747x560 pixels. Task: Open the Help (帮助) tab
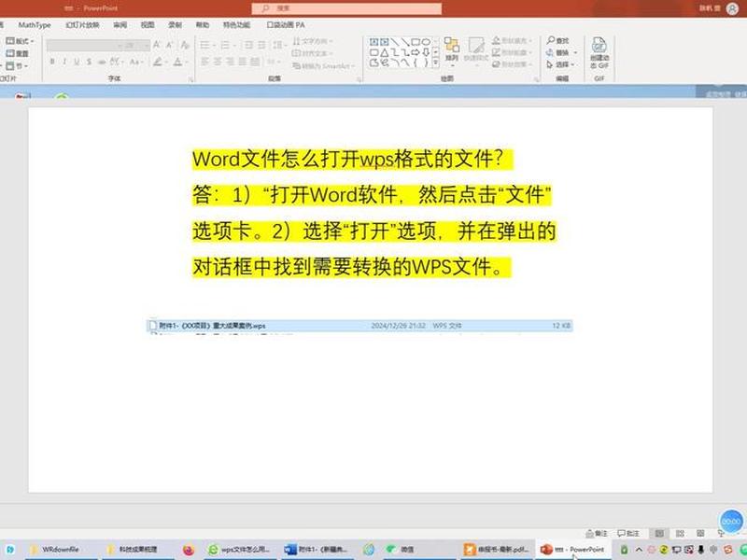pyautogui.click(x=203, y=25)
